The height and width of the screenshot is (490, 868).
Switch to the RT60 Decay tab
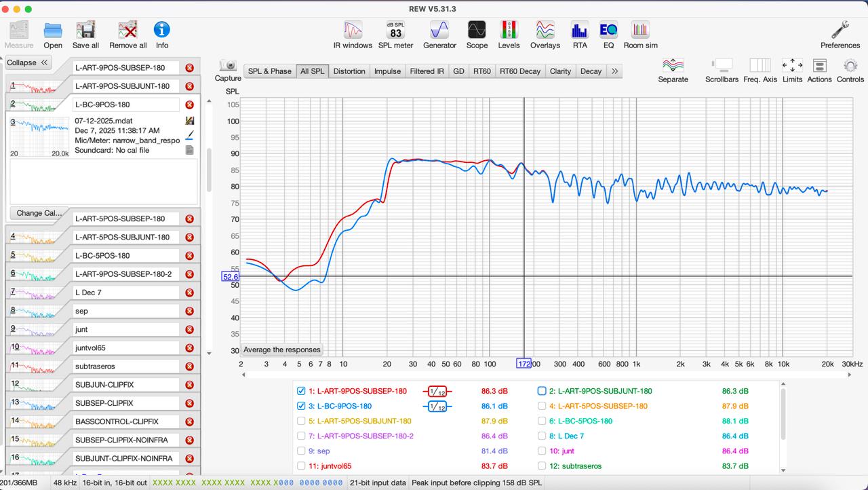pos(520,71)
